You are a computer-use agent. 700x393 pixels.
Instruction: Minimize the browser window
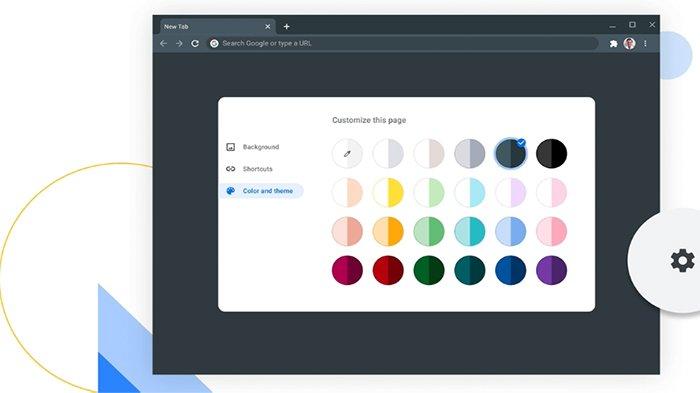612,26
